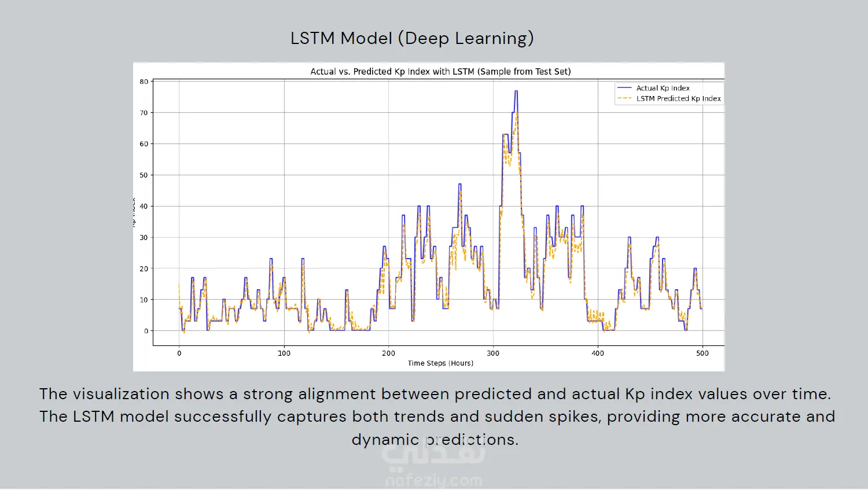Click the y-axis tick label "60"
The height and width of the screenshot is (490, 868).
click(144, 144)
